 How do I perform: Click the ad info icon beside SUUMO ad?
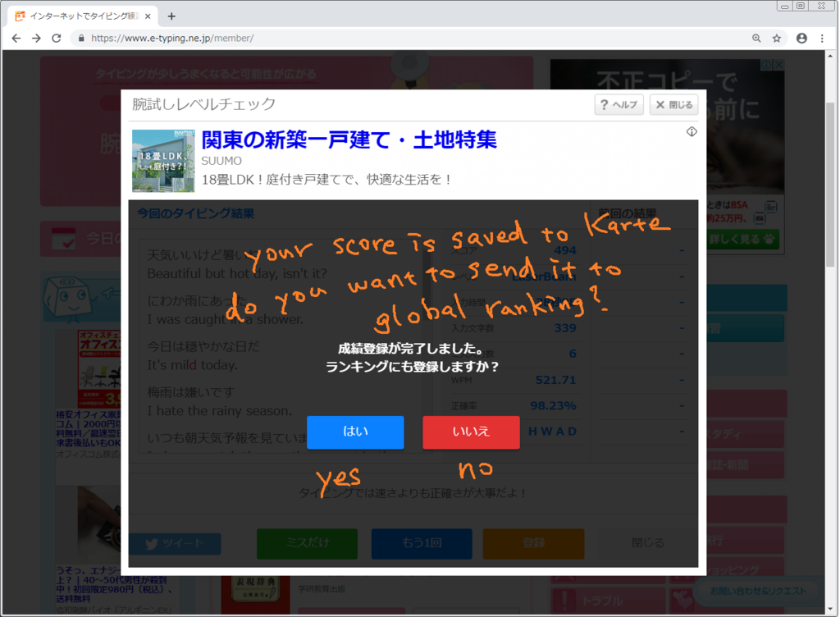click(x=692, y=132)
